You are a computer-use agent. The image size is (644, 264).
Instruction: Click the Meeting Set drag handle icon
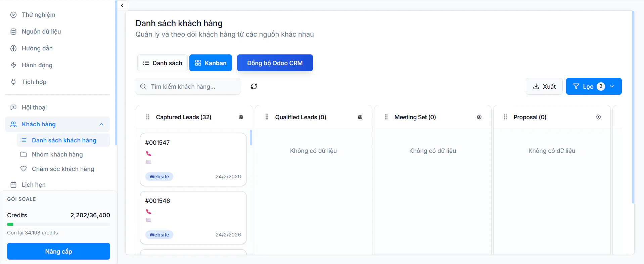click(x=386, y=117)
